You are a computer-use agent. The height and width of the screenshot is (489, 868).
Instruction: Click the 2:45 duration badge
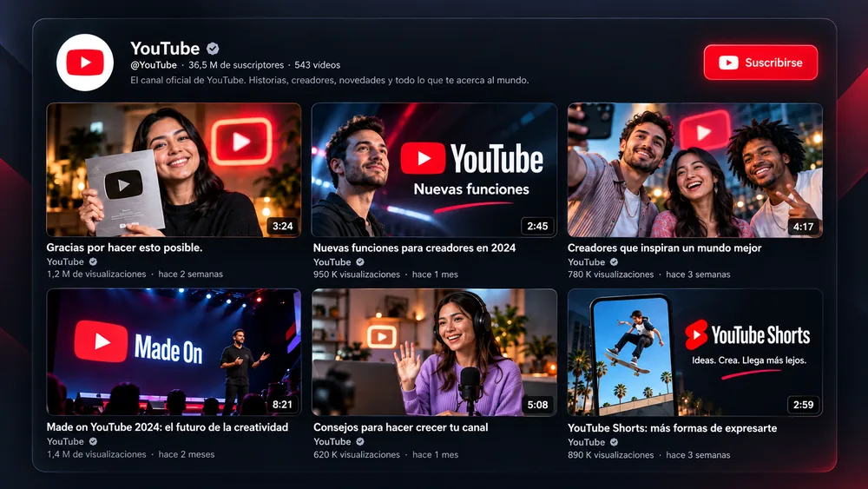coord(537,226)
